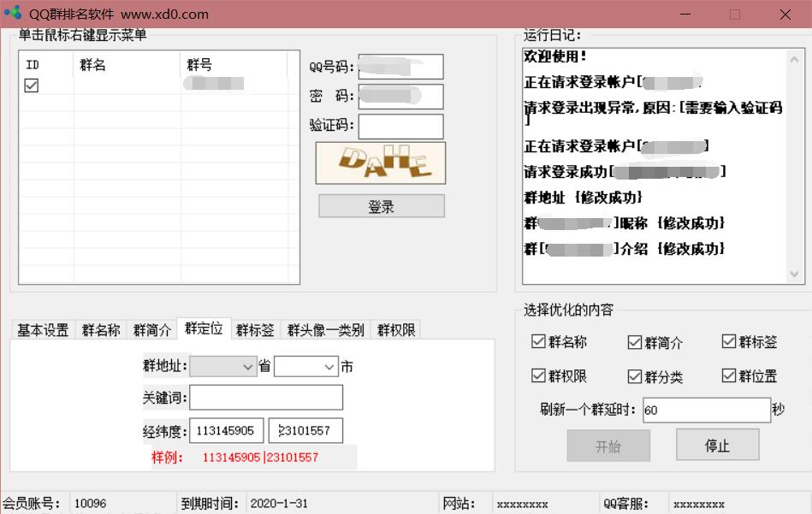812x514 pixels.
Task: Click the 验证码 captcha input field
Action: pos(400,127)
